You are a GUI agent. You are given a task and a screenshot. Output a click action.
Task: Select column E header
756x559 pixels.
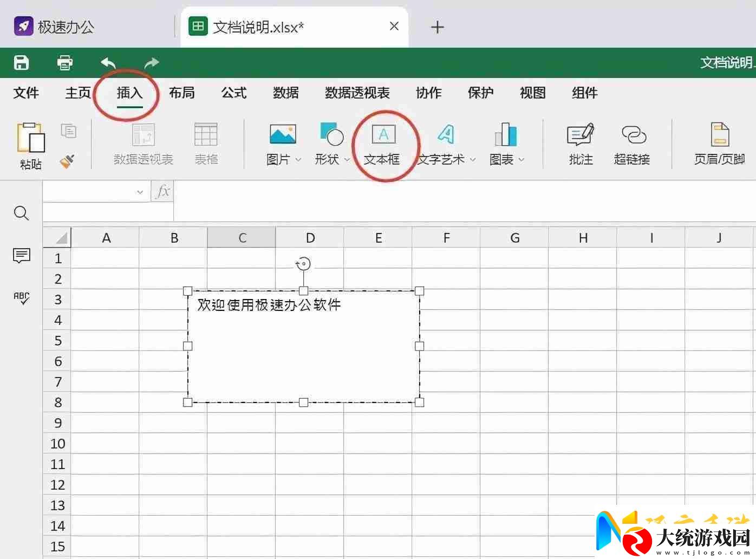[x=378, y=237]
